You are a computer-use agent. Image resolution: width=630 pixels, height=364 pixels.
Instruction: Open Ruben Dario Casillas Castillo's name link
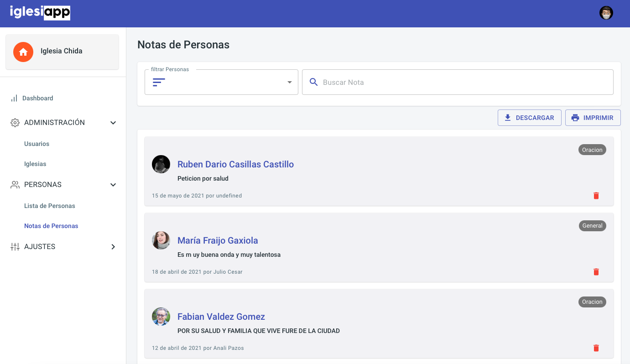[235, 164]
